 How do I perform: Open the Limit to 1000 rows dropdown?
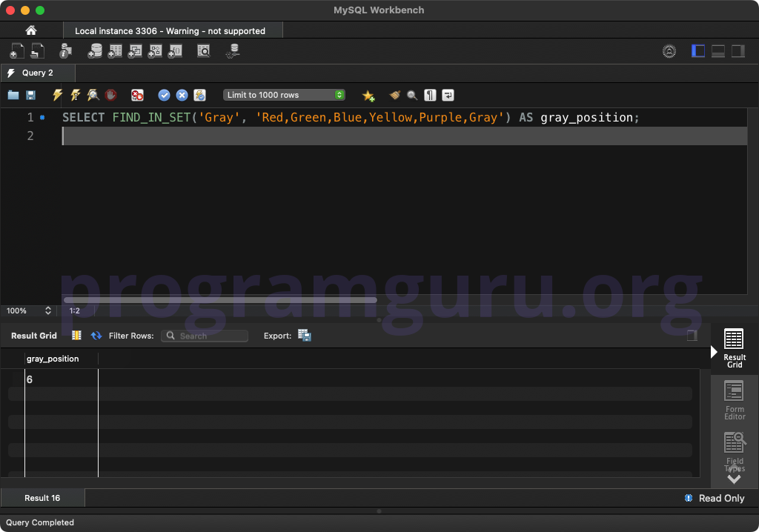tap(284, 95)
